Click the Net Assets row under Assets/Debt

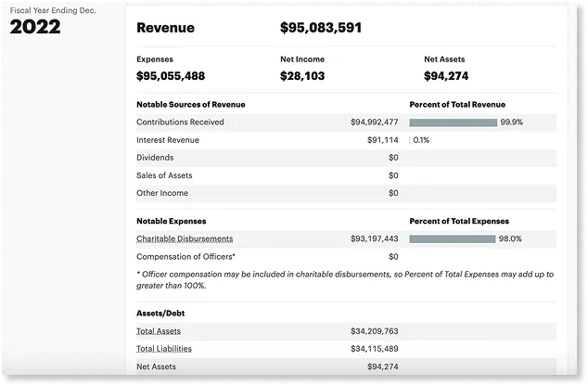pyautogui.click(x=346, y=367)
